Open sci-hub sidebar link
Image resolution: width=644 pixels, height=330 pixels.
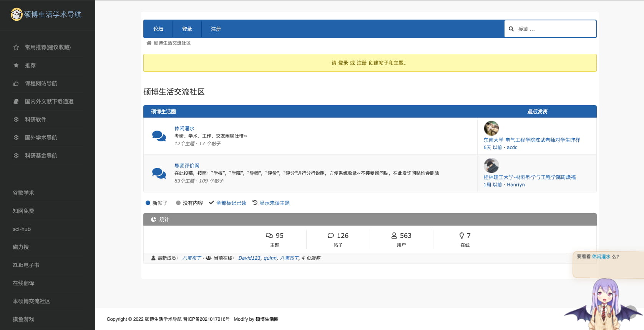pyautogui.click(x=22, y=229)
